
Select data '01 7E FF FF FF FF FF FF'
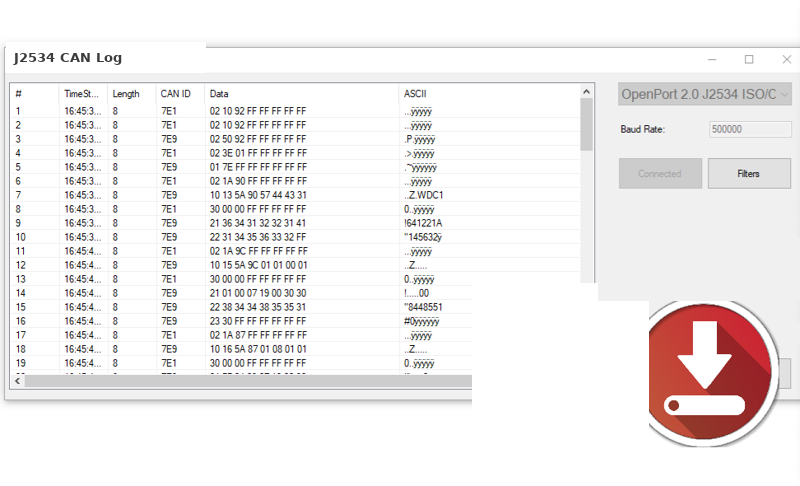[x=258, y=167]
